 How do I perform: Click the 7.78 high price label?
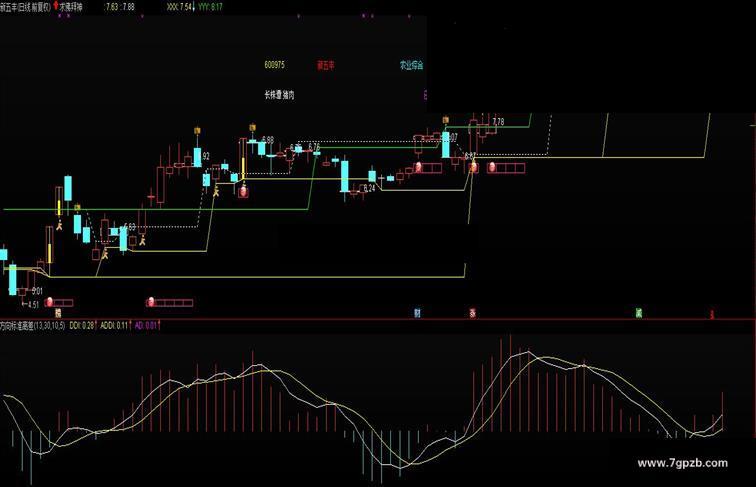(x=498, y=122)
